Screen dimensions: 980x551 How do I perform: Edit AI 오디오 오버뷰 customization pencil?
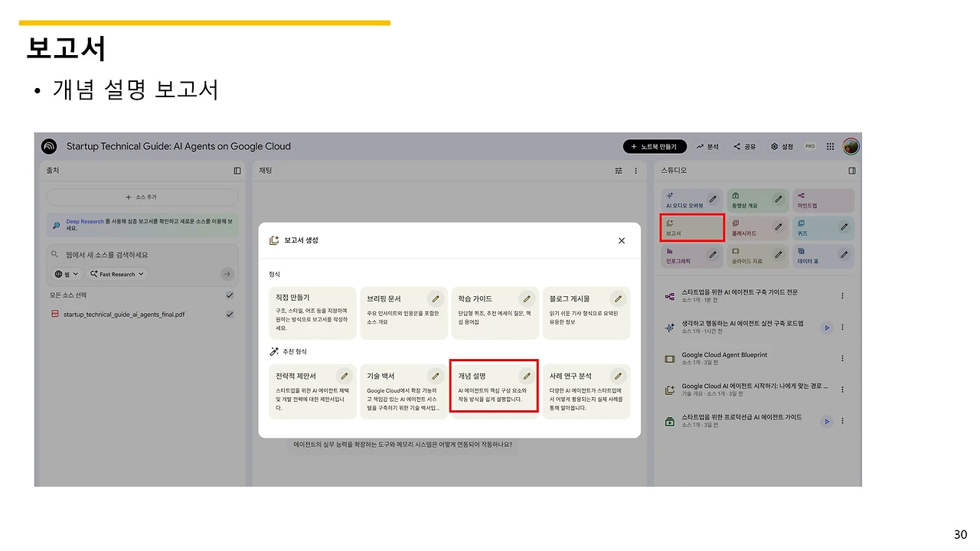713,200
